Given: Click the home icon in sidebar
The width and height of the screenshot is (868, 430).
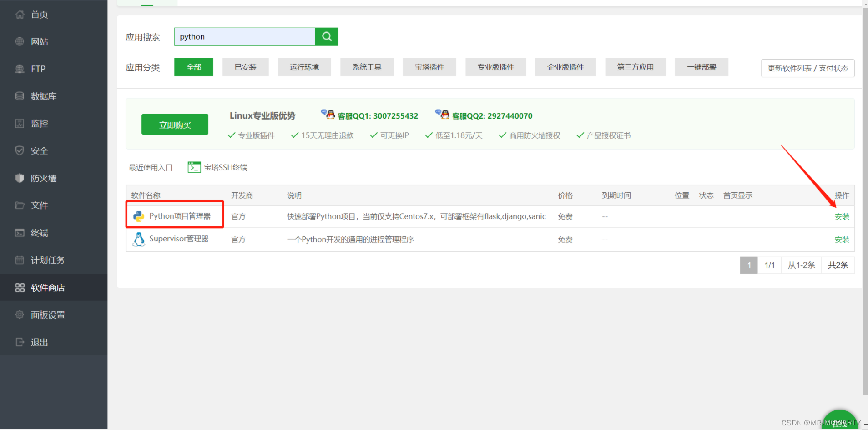Looking at the screenshot, I should point(20,14).
